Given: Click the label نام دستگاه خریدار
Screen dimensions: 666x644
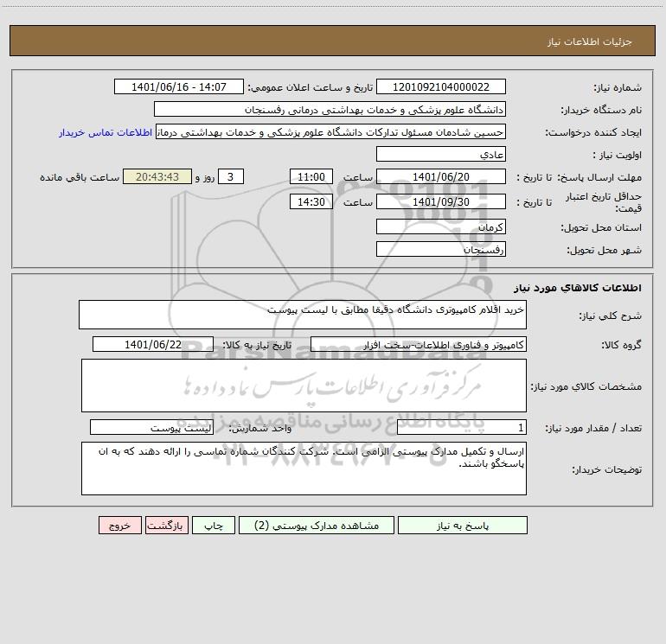Looking at the screenshot, I should pos(601,111).
